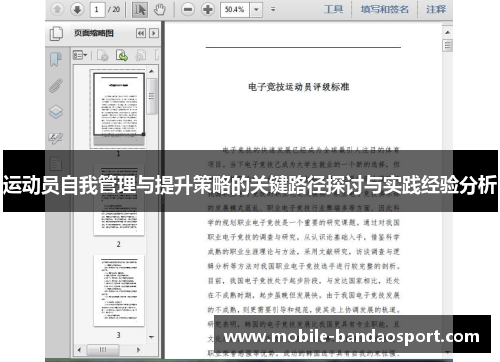Click the document vertical scrollbar handle
This screenshot has width=500, height=362.
447,45
